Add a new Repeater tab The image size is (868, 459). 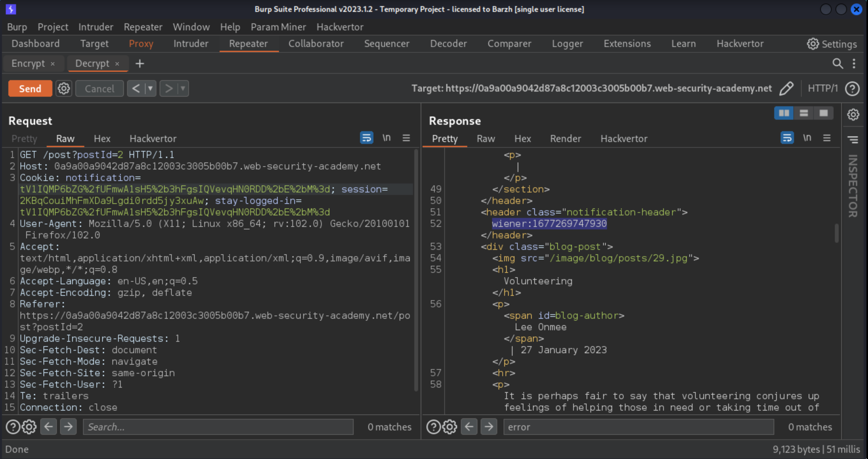(x=139, y=63)
